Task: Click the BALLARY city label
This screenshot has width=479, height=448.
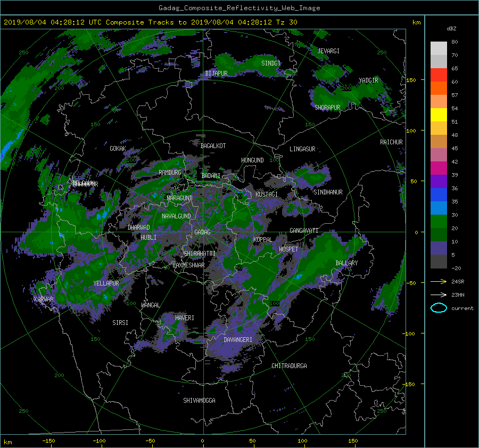Action: 346,263
